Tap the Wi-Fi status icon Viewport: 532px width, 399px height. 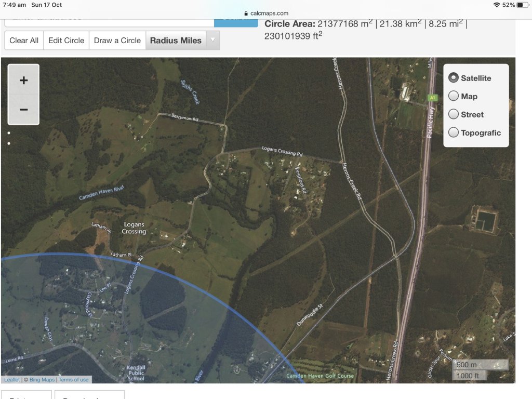point(497,5)
